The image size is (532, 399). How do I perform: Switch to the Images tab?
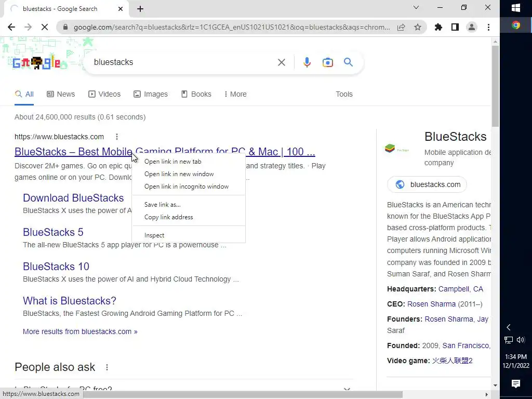[x=150, y=95]
